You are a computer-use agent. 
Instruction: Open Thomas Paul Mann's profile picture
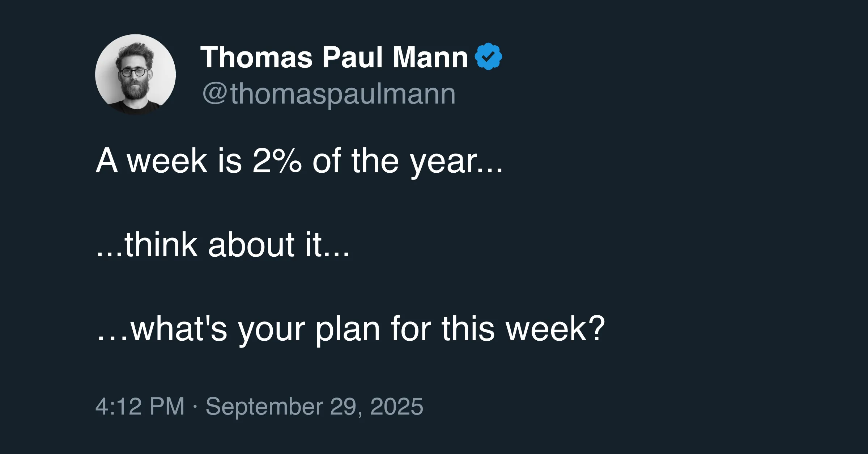tap(136, 75)
